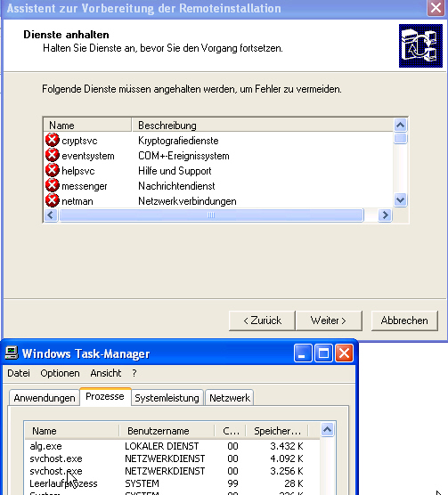Click the 28 K memory value
This screenshot has width=448, height=495.
[x=294, y=483]
